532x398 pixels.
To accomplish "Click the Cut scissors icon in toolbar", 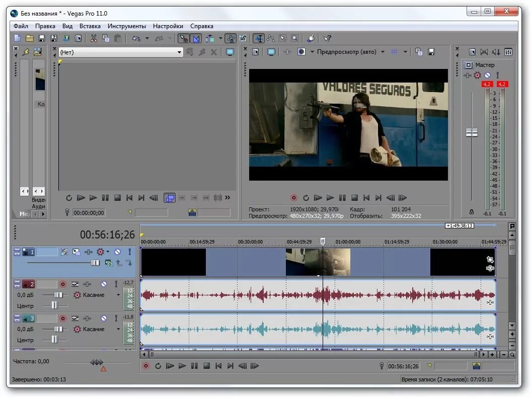I will tap(94, 38).
